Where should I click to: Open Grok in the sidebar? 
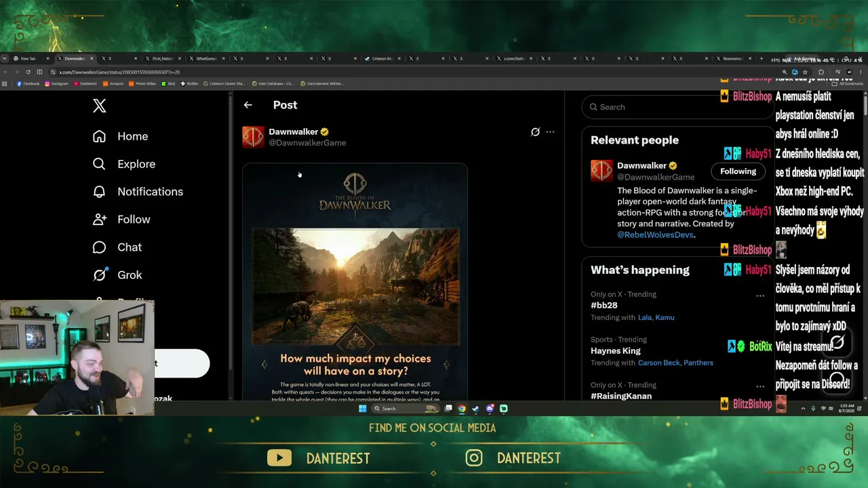(117, 275)
